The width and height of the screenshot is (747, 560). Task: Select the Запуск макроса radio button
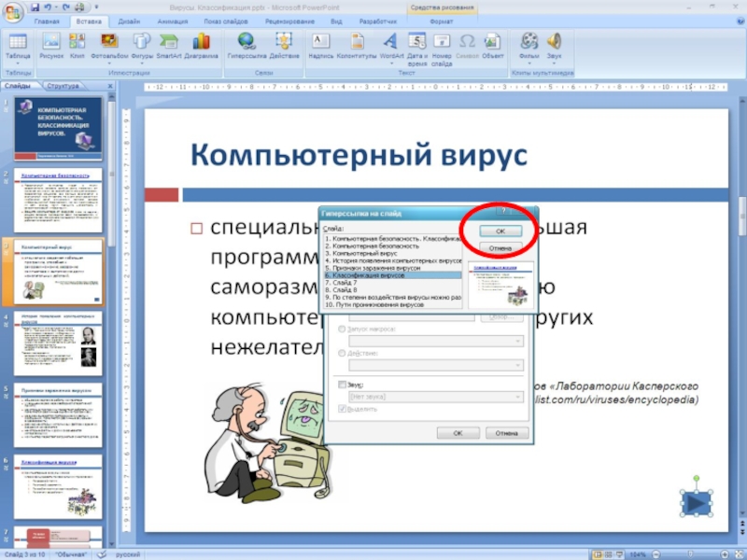pyautogui.click(x=341, y=329)
